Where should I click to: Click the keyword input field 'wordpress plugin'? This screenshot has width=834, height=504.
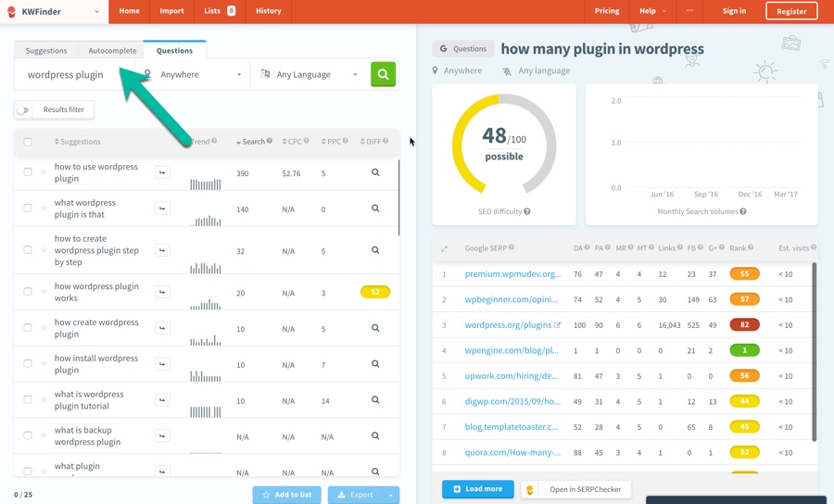[74, 74]
